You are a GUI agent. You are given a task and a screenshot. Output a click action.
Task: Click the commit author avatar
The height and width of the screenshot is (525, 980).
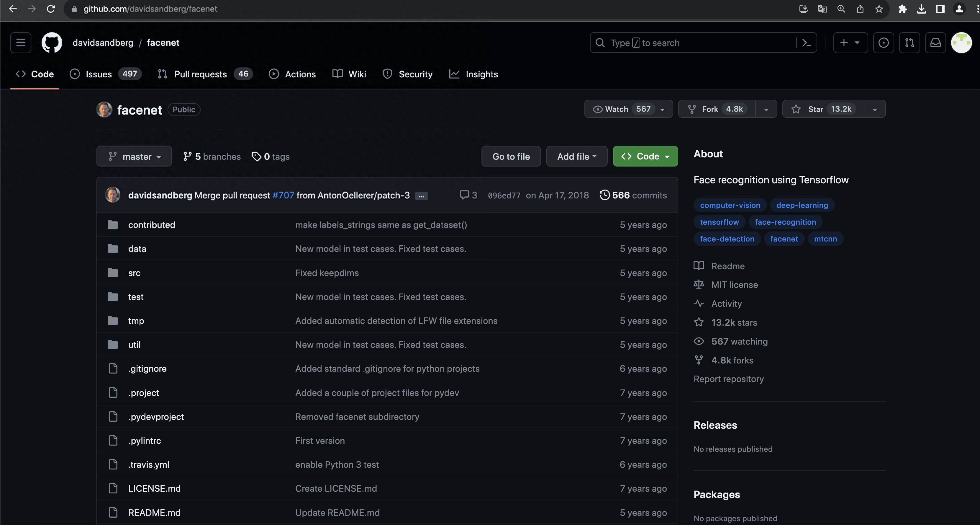click(x=113, y=195)
